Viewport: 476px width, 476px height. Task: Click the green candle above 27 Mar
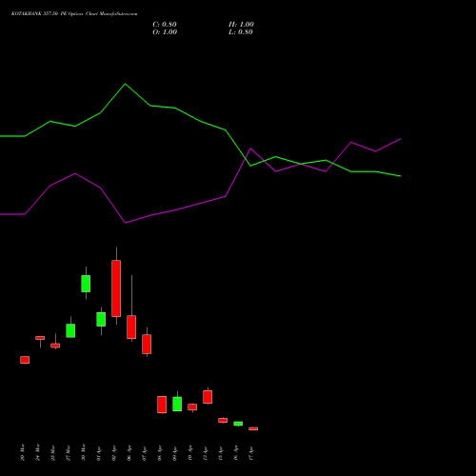click(x=70, y=330)
